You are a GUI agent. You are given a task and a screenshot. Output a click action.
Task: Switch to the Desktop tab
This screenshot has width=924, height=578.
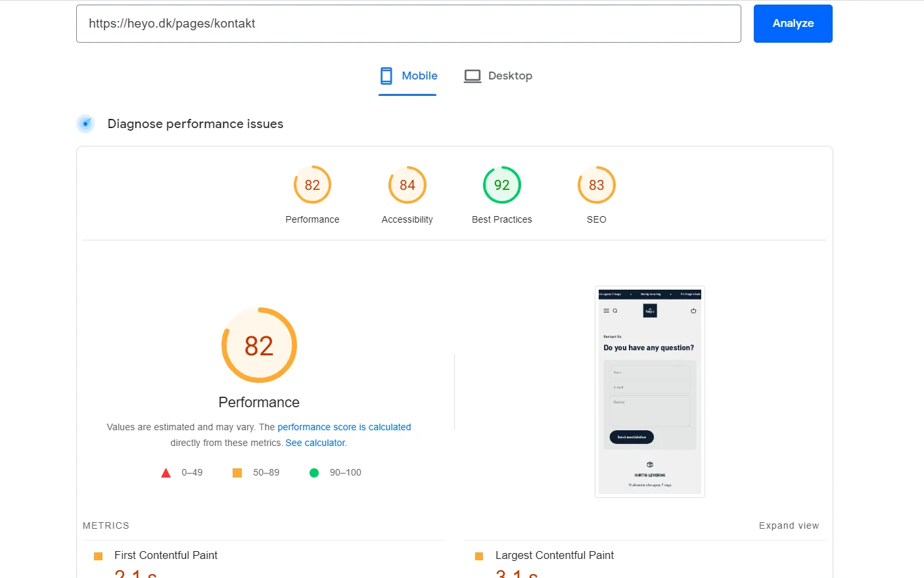(x=498, y=76)
